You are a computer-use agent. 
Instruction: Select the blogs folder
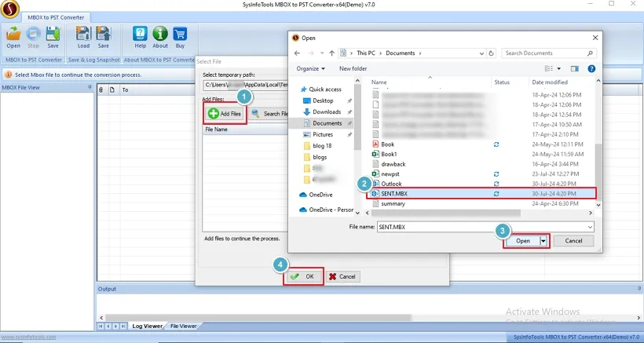pos(316,157)
